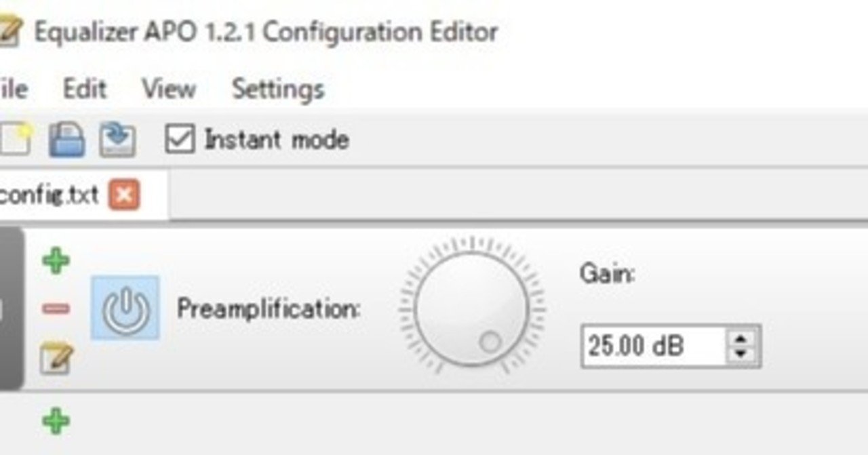Click the app icon in title bar
The image size is (868, 455).
[x=10, y=32]
